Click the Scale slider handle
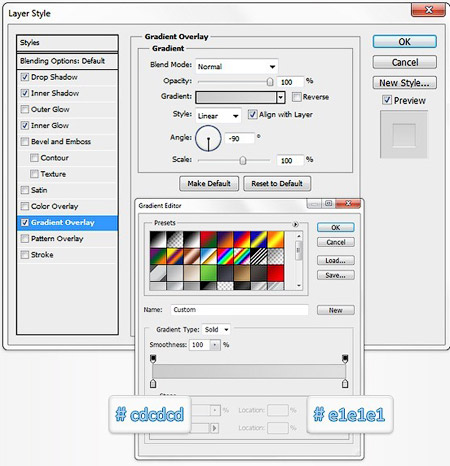 click(243, 160)
